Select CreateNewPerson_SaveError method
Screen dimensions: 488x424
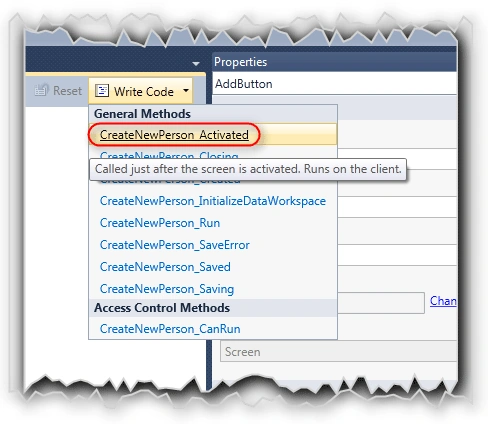point(174,245)
